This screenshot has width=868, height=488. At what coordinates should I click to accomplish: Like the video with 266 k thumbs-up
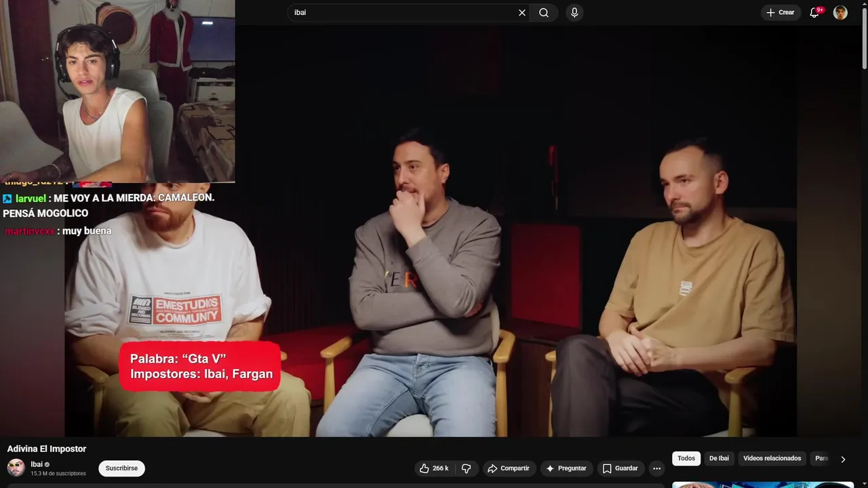coord(433,468)
